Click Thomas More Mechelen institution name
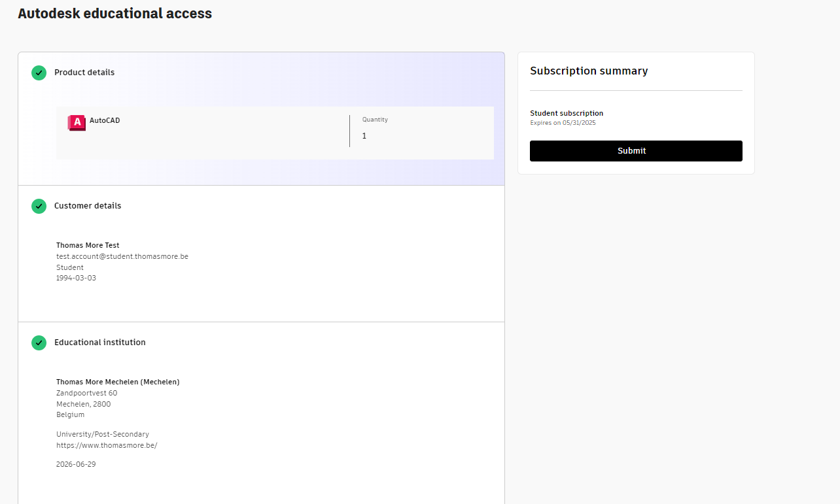This screenshot has height=504, width=840. point(118,382)
